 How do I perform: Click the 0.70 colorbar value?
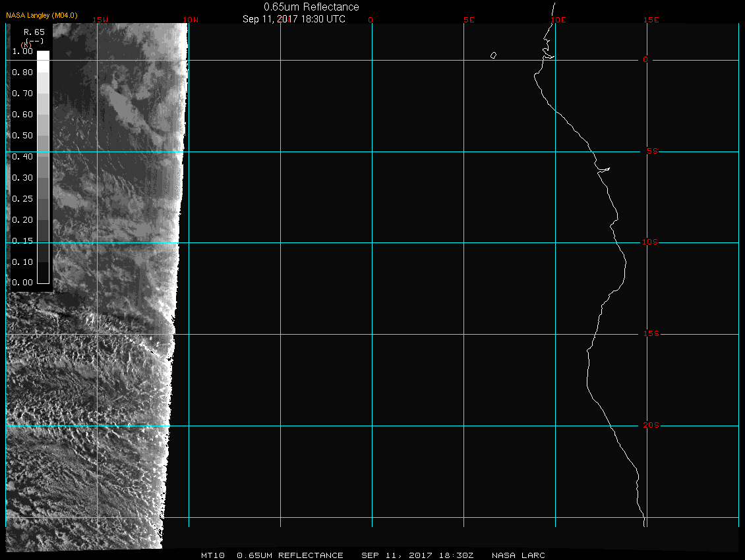click(x=22, y=93)
